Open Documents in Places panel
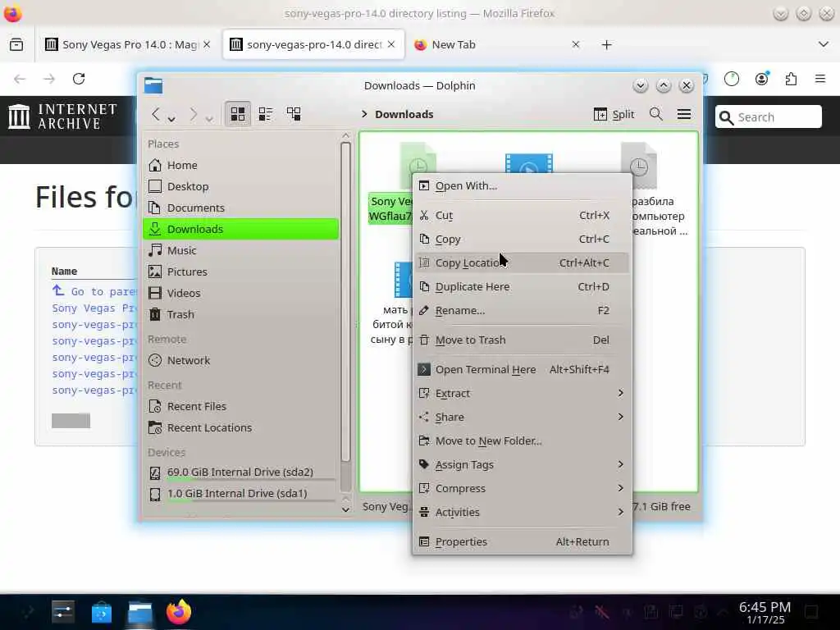 (241, 208)
